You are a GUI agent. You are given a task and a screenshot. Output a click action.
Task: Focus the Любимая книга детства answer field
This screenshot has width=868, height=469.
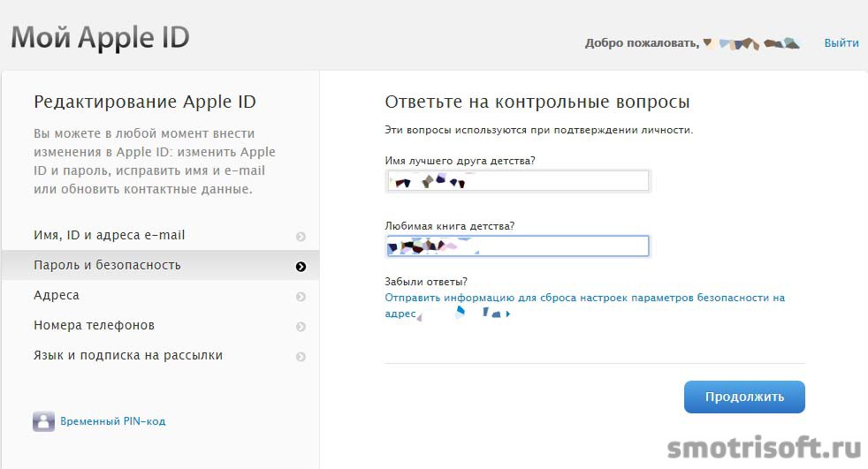[x=517, y=246]
